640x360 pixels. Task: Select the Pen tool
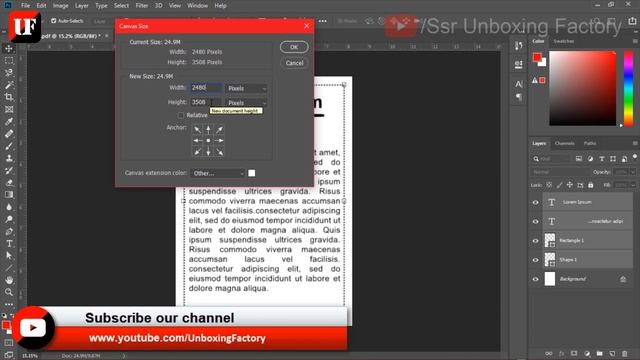click(9, 231)
